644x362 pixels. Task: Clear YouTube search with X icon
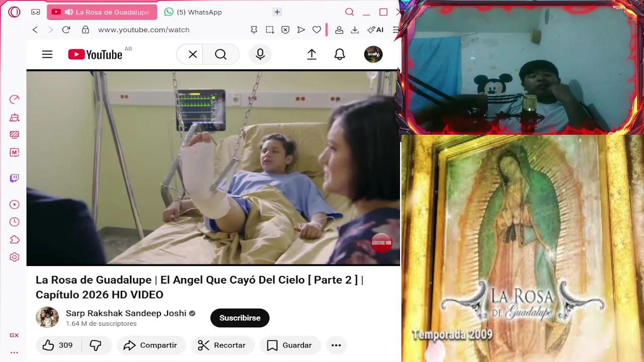point(193,54)
